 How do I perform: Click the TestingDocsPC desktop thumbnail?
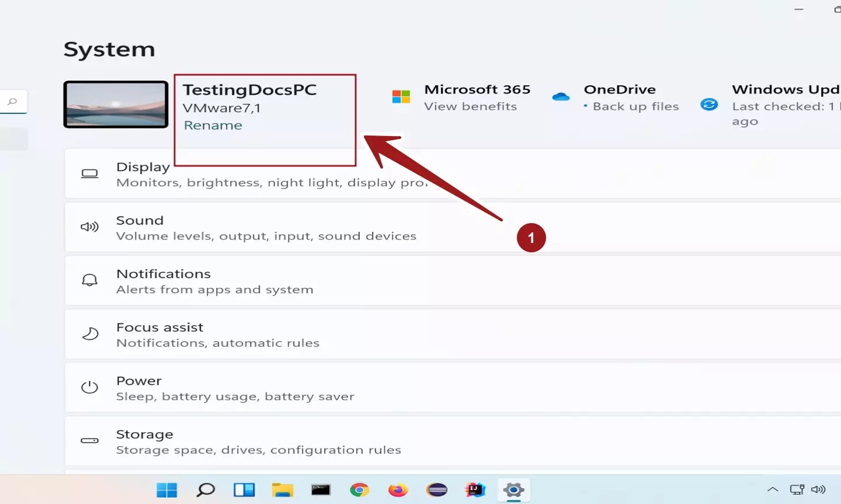116,105
